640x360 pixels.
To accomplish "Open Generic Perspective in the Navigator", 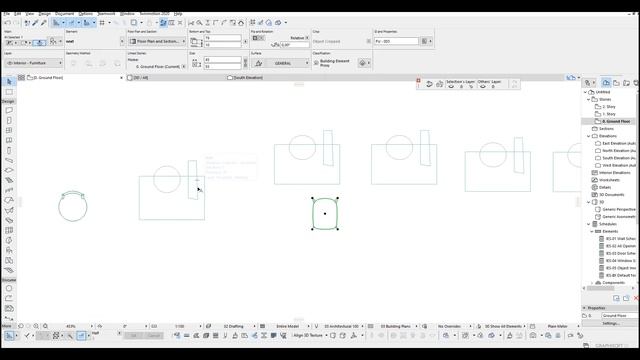I will (618, 209).
